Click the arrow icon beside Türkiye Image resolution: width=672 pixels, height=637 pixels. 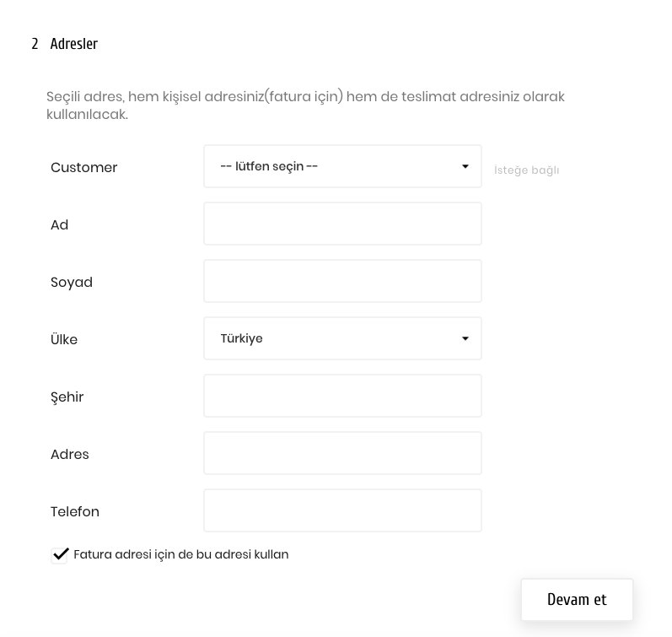(x=465, y=338)
